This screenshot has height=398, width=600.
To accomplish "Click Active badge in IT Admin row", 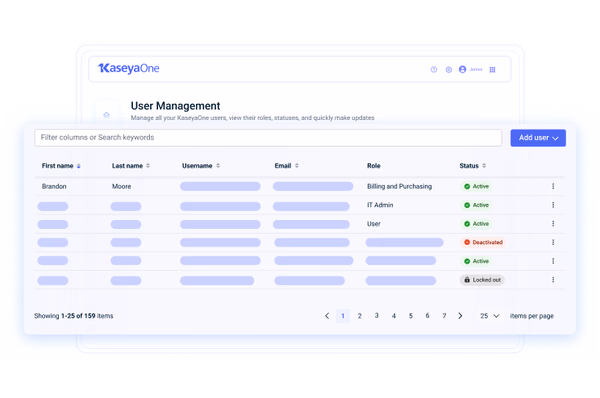I will coord(476,205).
